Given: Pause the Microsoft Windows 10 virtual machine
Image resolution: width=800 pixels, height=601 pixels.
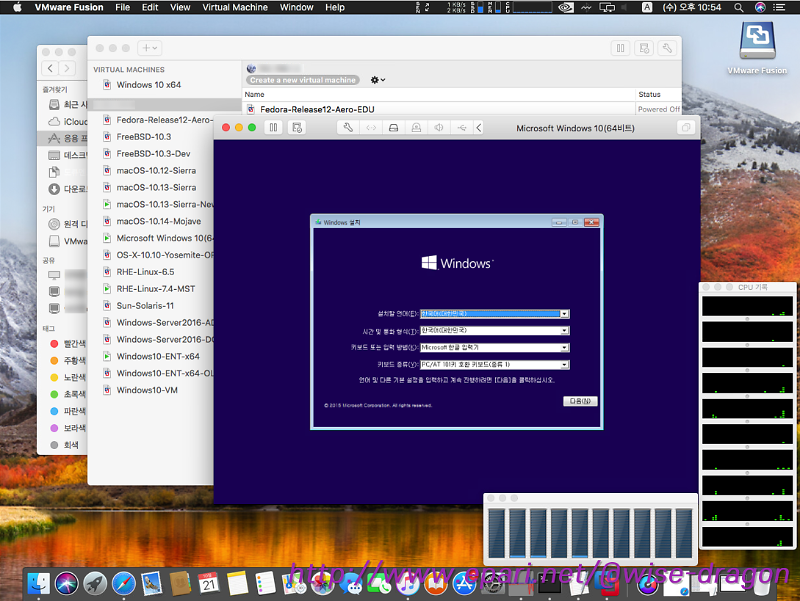Looking at the screenshot, I should 273,128.
